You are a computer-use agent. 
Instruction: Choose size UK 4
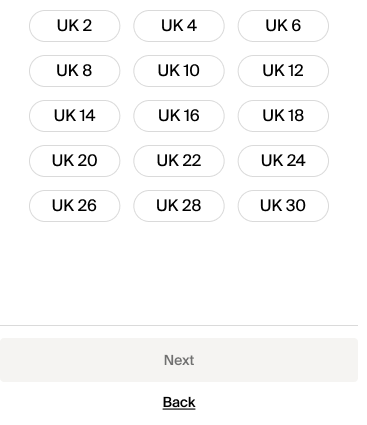(179, 26)
